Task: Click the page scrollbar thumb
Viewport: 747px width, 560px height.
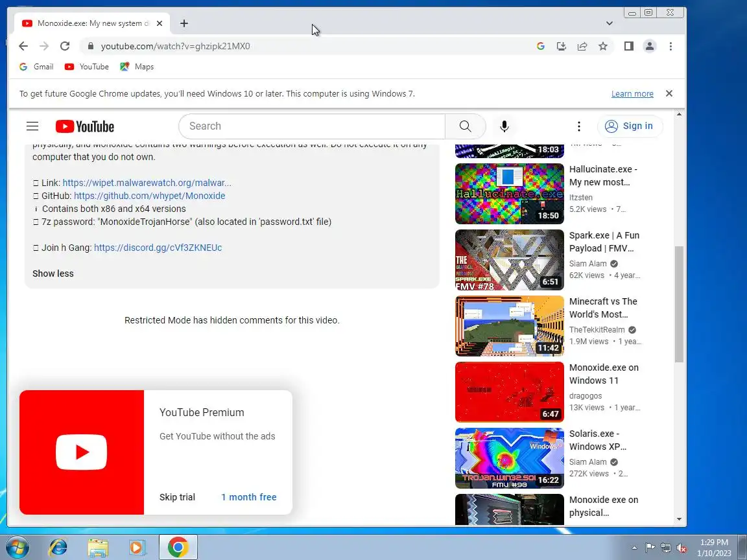Action: [x=679, y=304]
